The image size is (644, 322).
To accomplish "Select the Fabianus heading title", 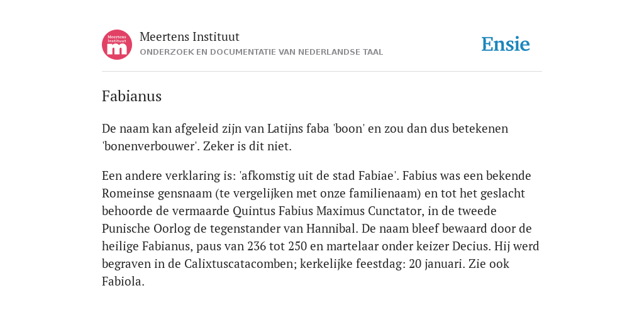I will tap(132, 96).
